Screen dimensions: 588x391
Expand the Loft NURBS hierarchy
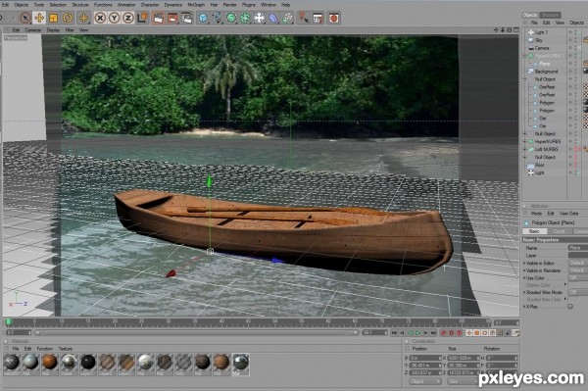click(525, 149)
